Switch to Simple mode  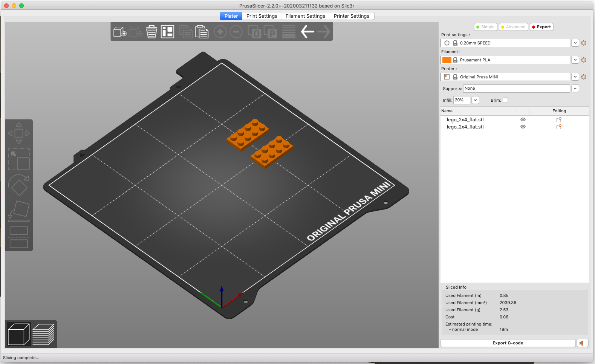pyautogui.click(x=485, y=27)
